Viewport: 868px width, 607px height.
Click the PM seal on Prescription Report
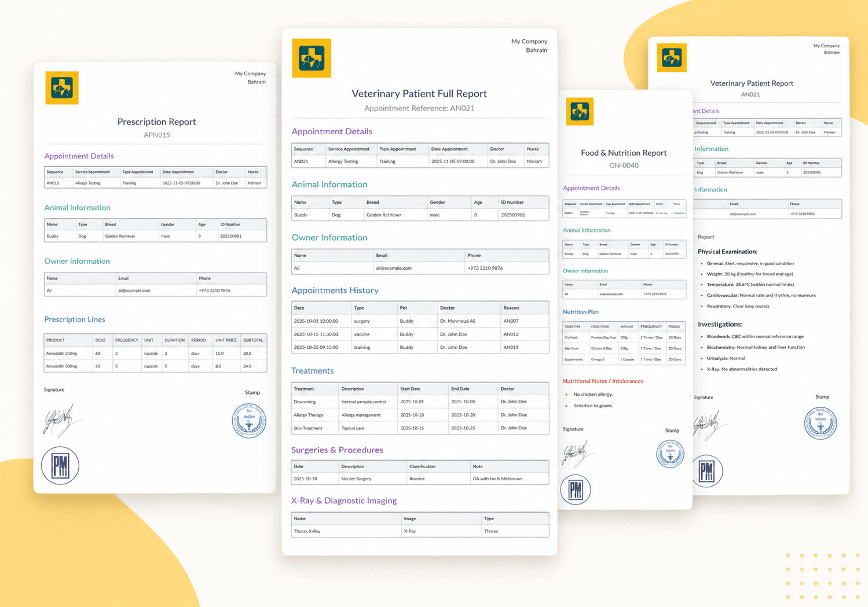pos(60,466)
